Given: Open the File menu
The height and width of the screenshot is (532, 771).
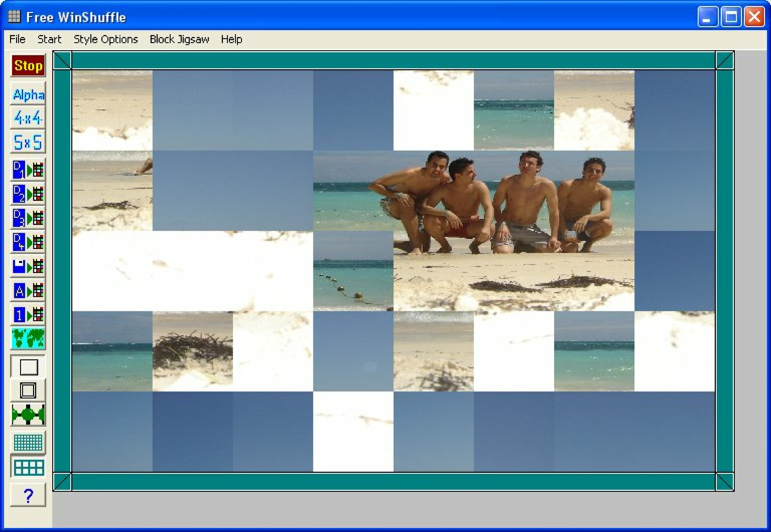Looking at the screenshot, I should click(17, 39).
